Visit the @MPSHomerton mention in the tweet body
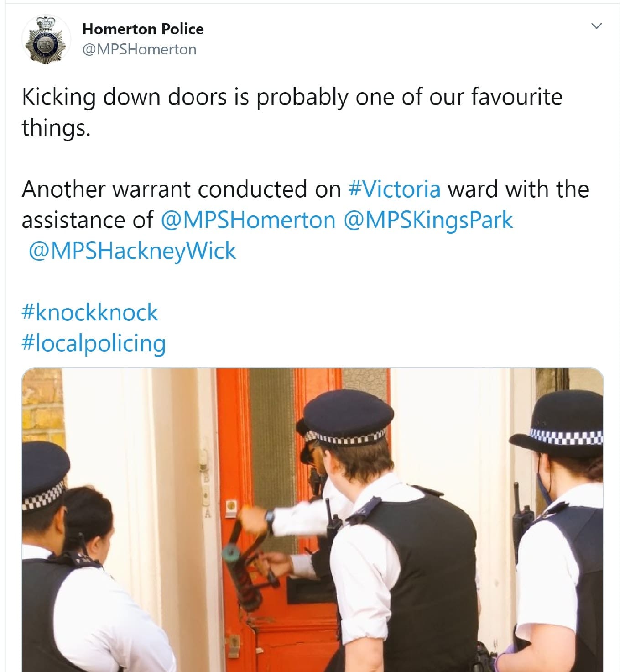 click(x=248, y=220)
